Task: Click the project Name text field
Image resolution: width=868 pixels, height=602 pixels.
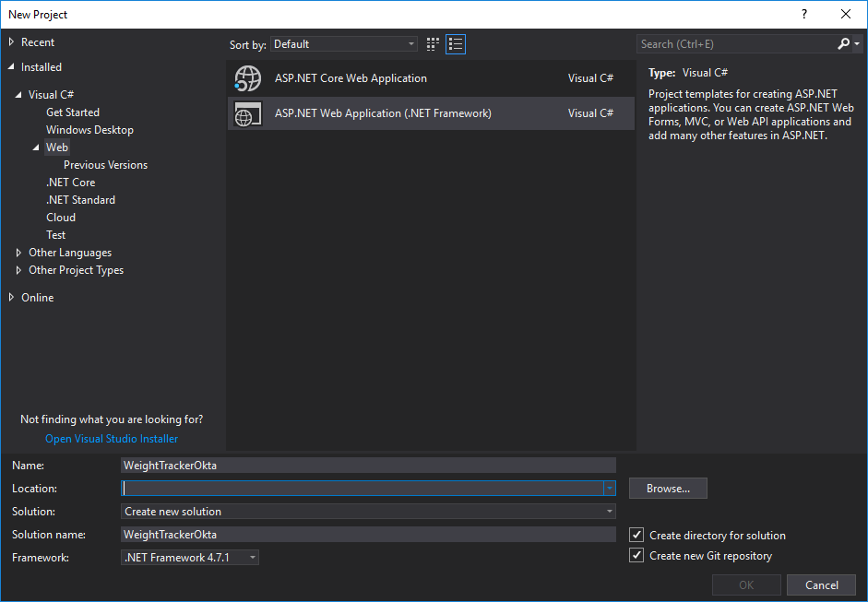Action: [368, 466]
